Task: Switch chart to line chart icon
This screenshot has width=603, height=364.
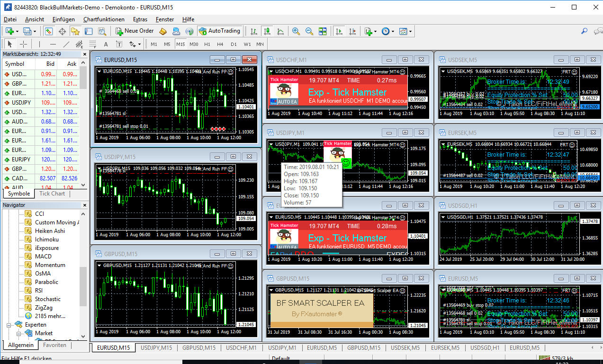Action: coord(280,31)
